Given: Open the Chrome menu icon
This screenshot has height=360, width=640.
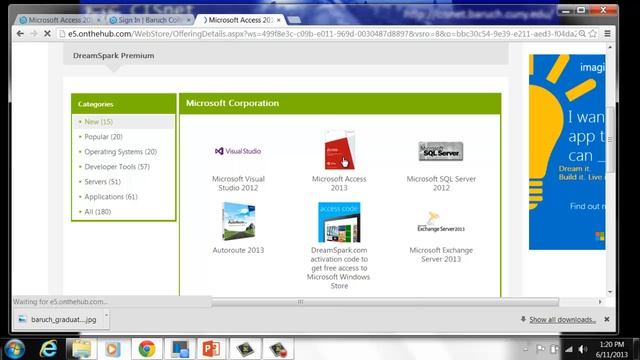Looking at the screenshot, I should click(607, 34).
